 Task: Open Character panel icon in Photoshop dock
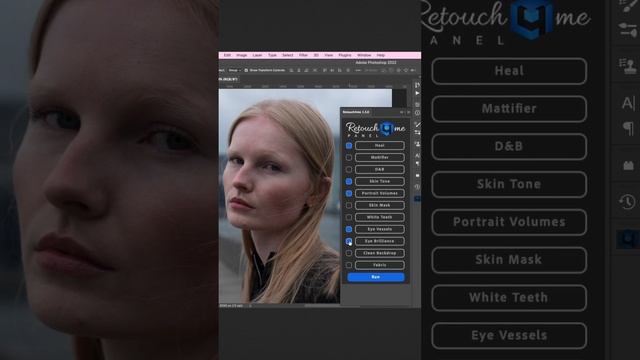(417, 156)
